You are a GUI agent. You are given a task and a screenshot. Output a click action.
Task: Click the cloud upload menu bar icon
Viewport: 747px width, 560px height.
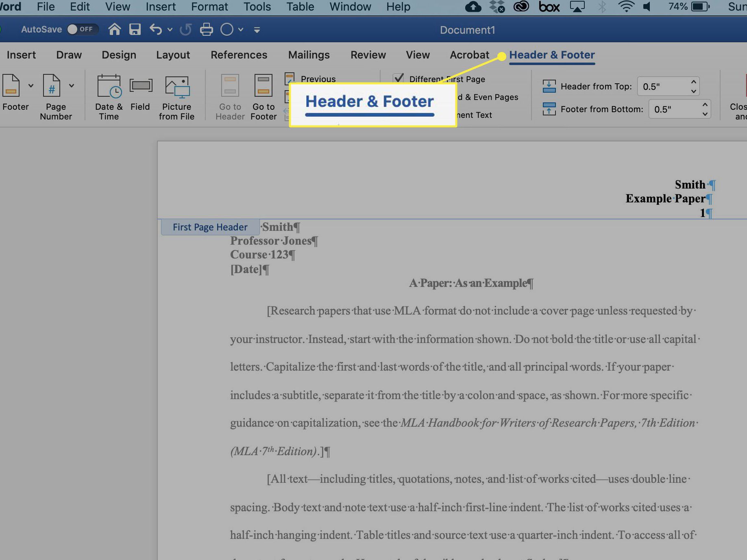click(x=473, y=7)
